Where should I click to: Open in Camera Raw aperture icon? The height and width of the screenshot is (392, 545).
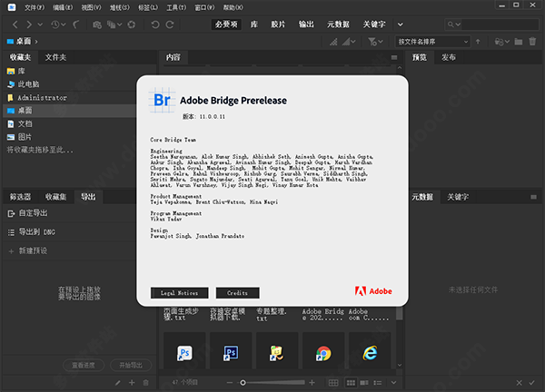pyautogui.click(x=132, y=24)
